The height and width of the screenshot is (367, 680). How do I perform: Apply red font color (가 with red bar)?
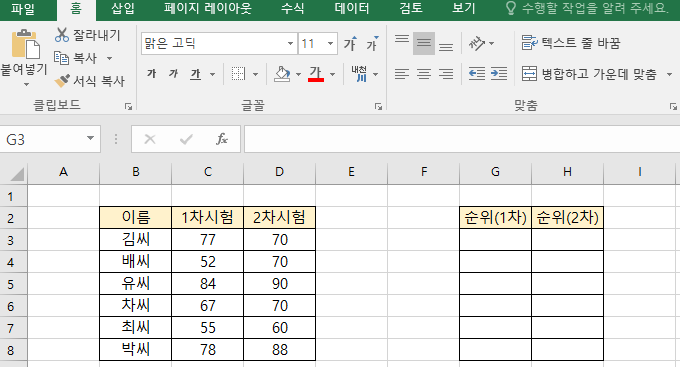[316, 74]
